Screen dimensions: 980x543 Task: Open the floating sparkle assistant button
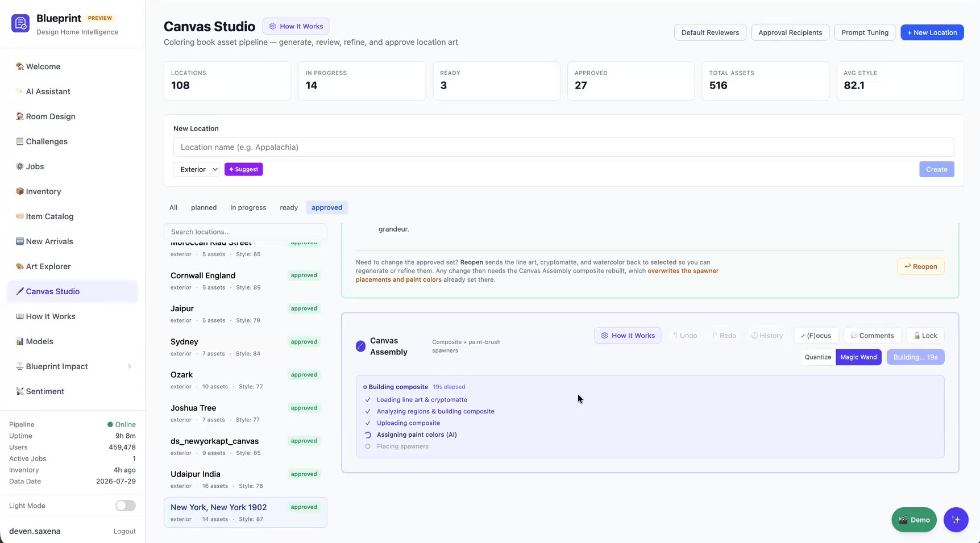(956, 520)
